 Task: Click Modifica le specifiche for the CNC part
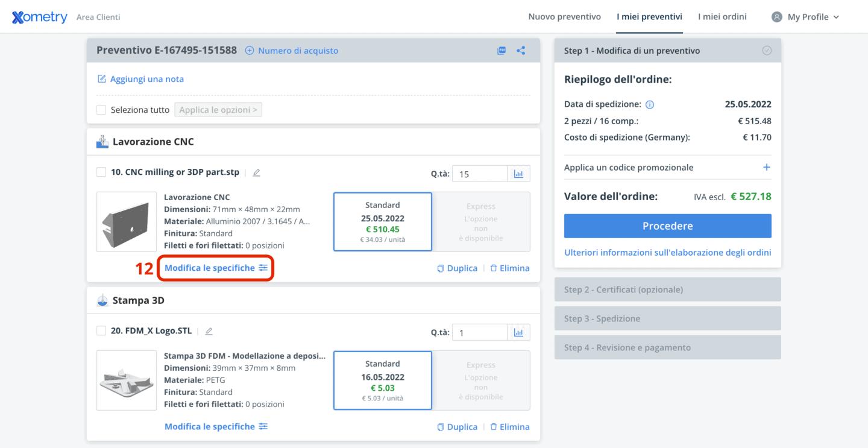(x=216, y=268)
